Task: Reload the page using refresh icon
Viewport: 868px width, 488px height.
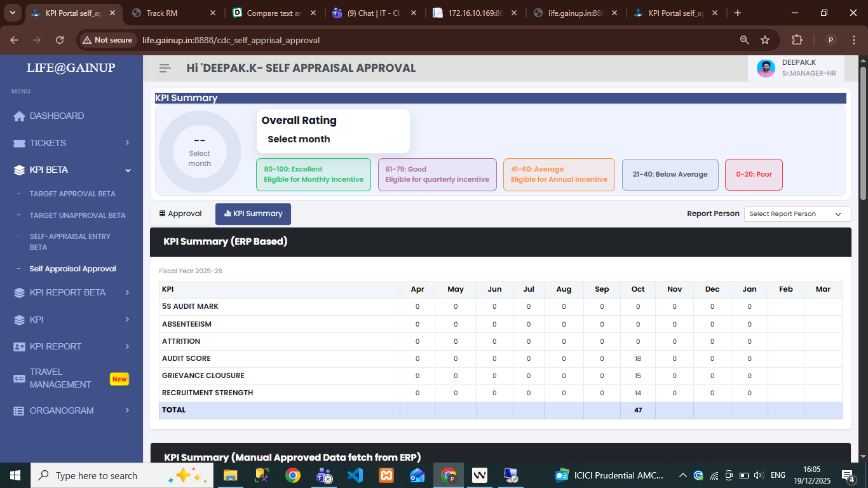Action: point(60,40)
